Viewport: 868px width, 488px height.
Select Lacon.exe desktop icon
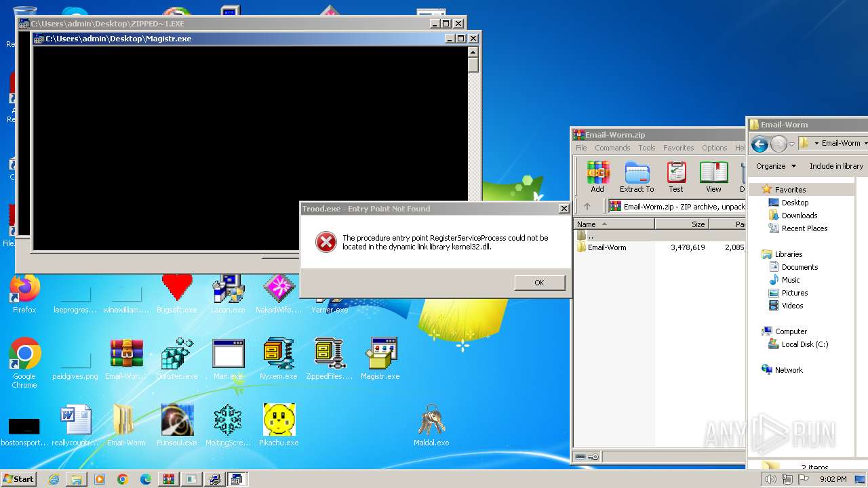coord(228,295)
